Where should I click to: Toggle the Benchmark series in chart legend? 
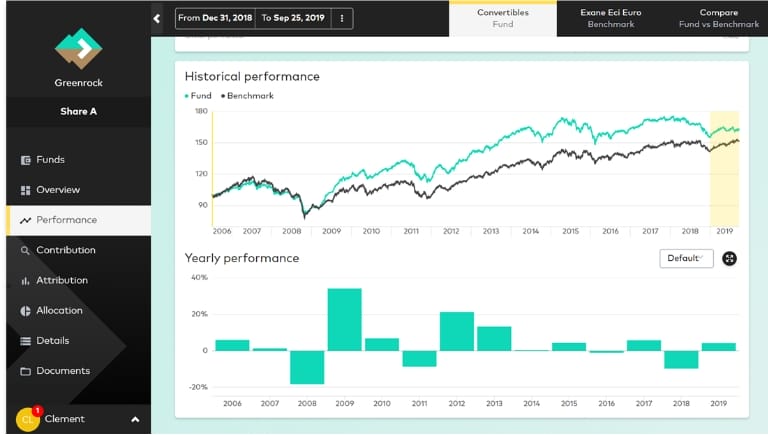coord(248,96)
